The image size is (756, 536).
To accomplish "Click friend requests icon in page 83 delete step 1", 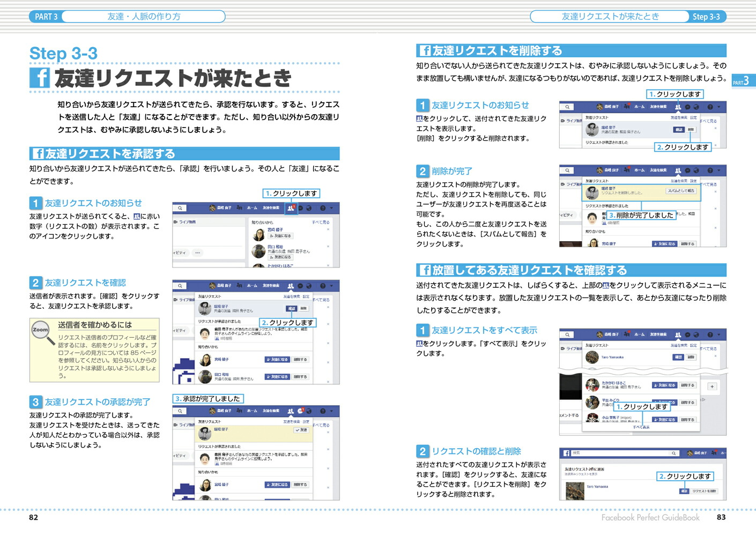I will click(x=678, y=107).
